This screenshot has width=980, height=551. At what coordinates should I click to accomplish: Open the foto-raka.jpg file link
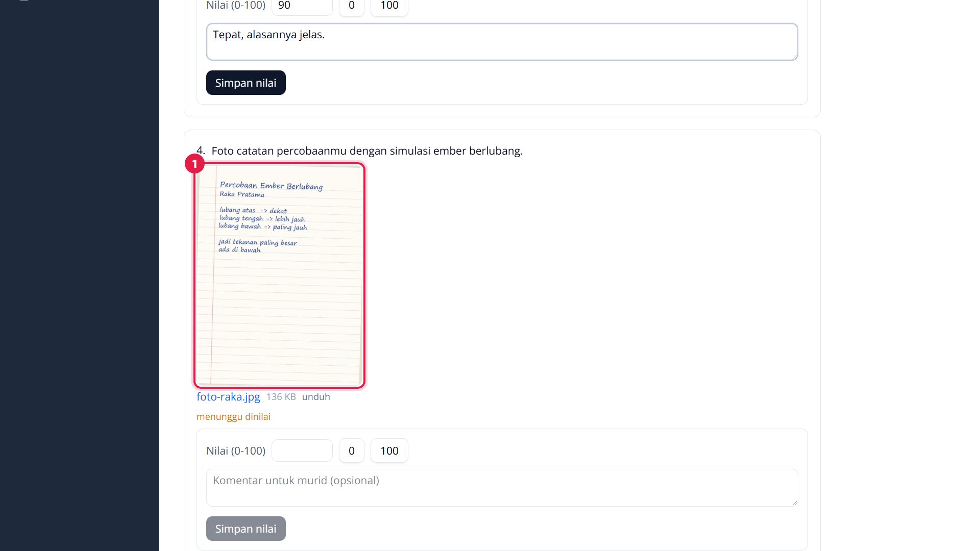228,397
